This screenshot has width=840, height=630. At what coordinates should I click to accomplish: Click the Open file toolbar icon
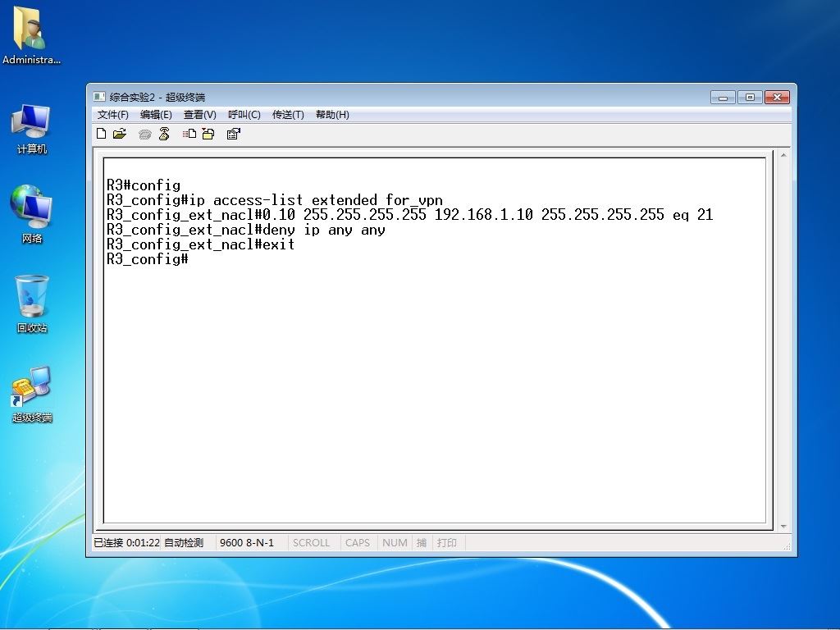click(120, 134)
